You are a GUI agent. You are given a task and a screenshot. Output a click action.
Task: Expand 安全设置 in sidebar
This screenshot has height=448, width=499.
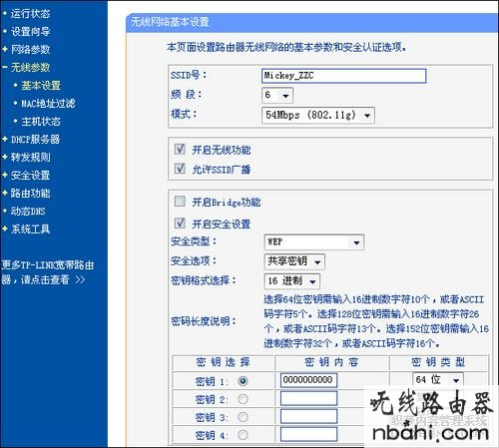[30, 176]
